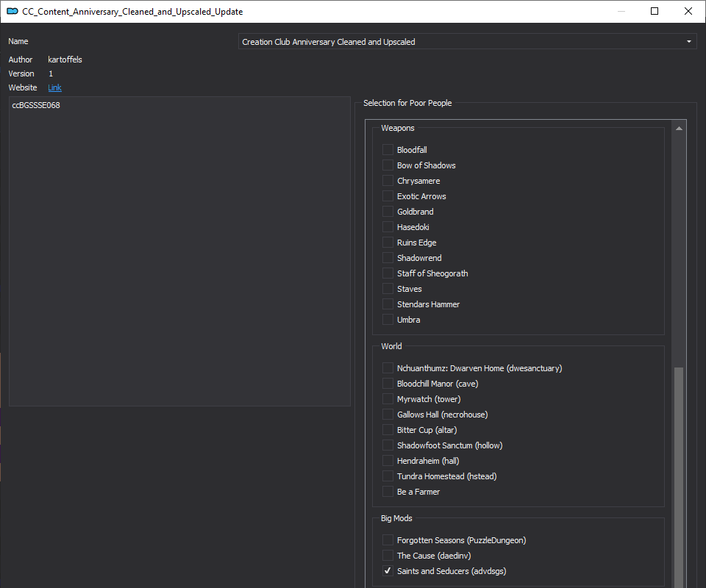Enable the Bloodfall weapon checkbox
This screenshot has height=588, width=706.
[x=388, y=149]
